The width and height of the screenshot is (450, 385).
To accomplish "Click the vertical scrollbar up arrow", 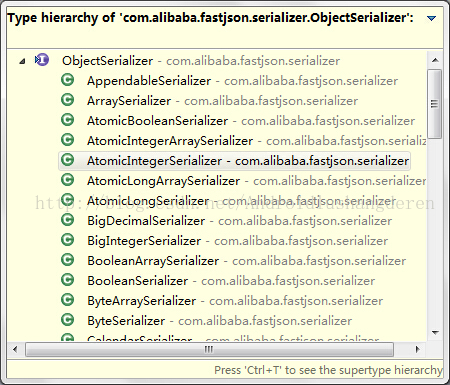I will (435, 60).
